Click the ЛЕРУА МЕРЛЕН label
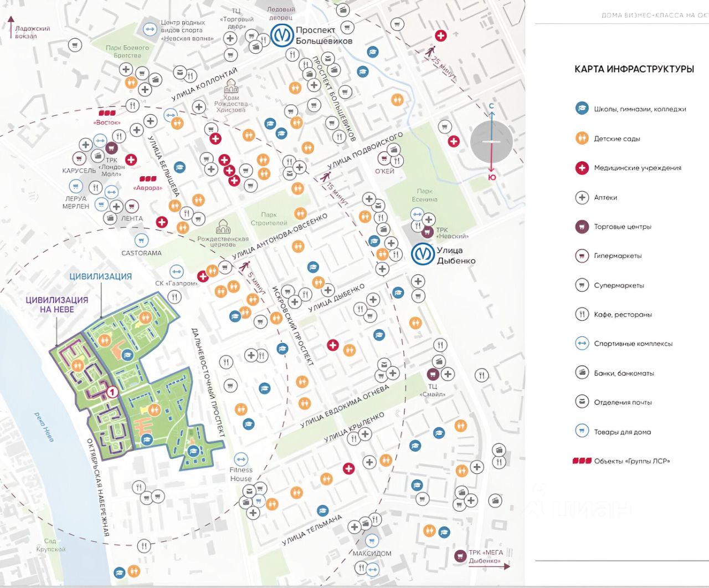The image size is (709, 588). (x=76, y=202)
